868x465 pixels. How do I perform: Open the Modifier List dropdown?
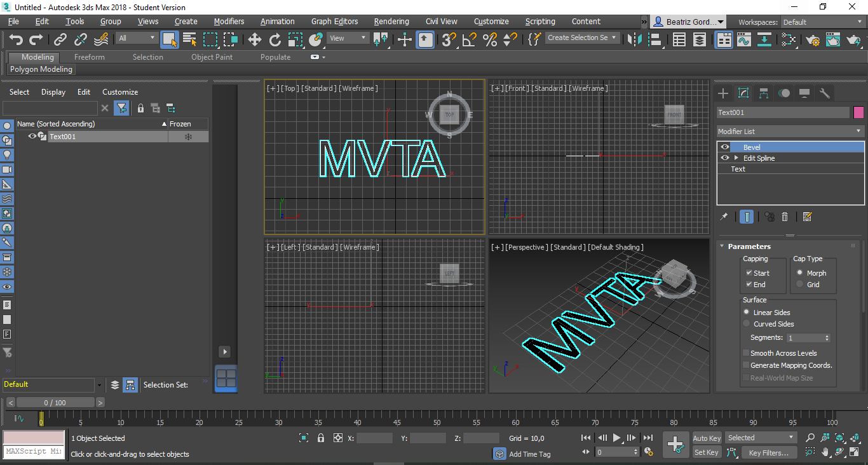click(790, 131)
